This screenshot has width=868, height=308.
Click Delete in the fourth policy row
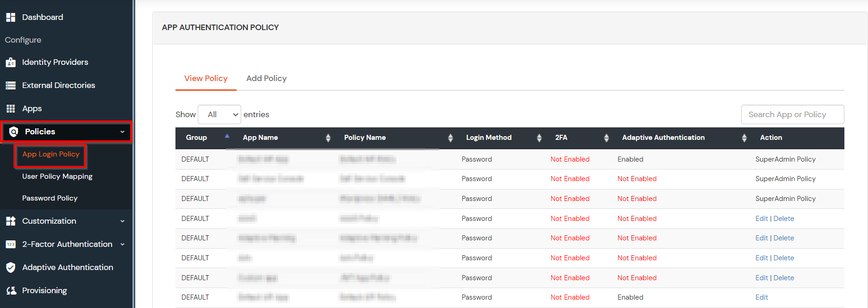click(x=784, y=219)
